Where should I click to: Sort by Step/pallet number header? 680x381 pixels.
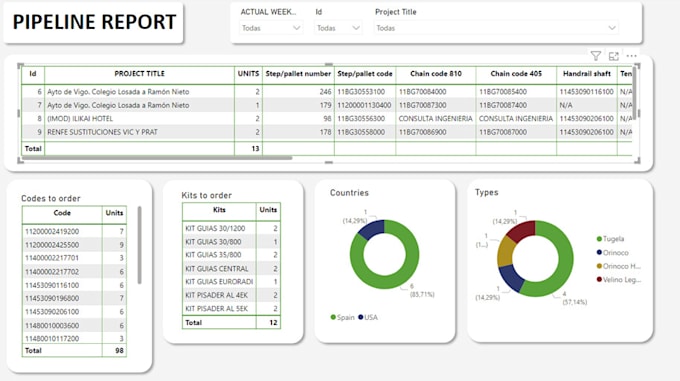point(298,74)
